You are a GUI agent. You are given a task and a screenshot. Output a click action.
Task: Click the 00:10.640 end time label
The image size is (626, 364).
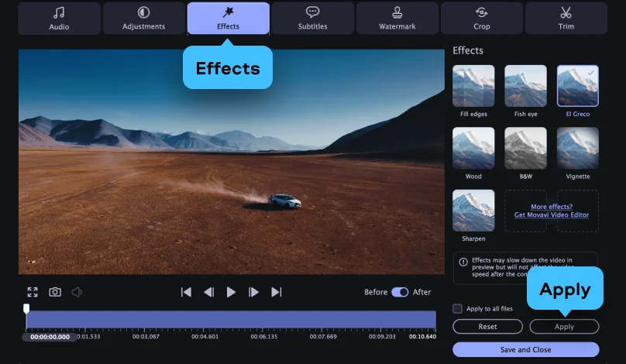pos(422,336)
